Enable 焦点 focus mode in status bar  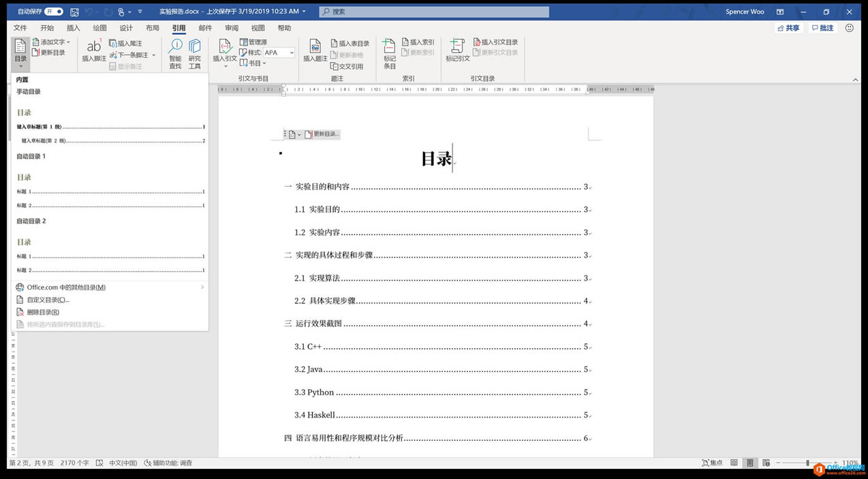pos(711,463)
